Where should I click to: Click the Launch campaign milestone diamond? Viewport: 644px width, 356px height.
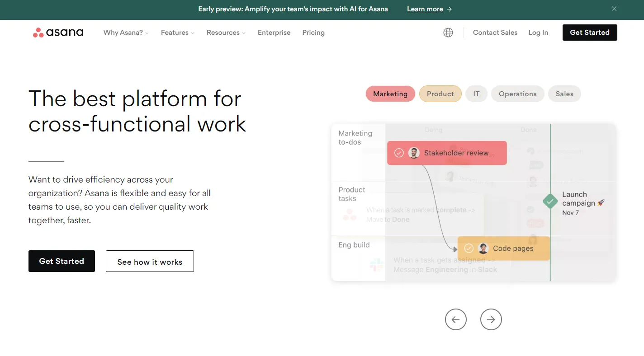(550, 201)
